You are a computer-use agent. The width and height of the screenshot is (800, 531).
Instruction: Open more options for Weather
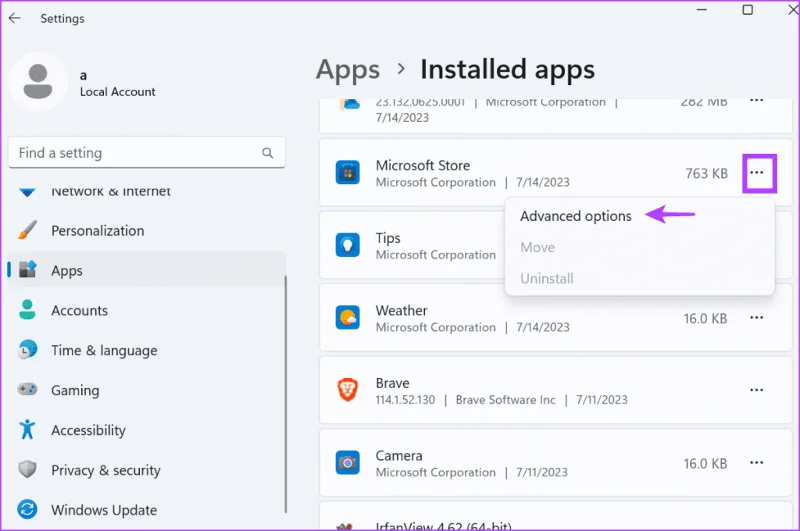(x=757, y=318)
